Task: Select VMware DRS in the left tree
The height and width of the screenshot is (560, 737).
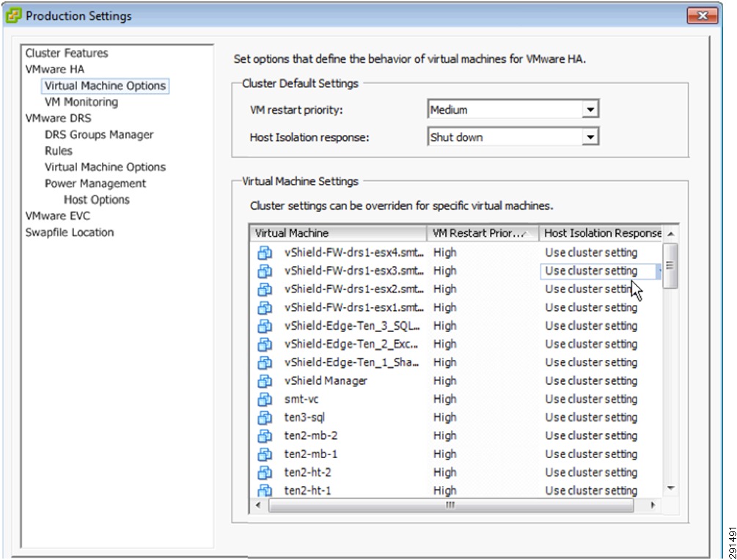Action: (x=58, y=119)
